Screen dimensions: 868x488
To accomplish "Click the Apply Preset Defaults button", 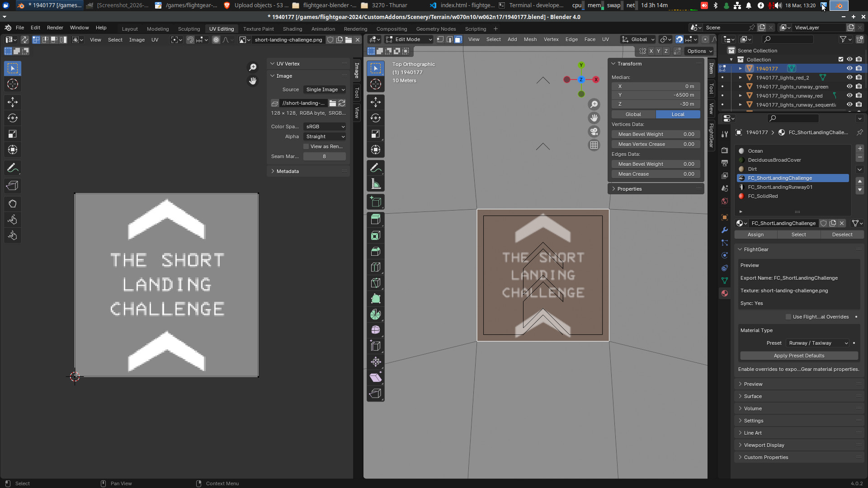I will coord(798,356).
